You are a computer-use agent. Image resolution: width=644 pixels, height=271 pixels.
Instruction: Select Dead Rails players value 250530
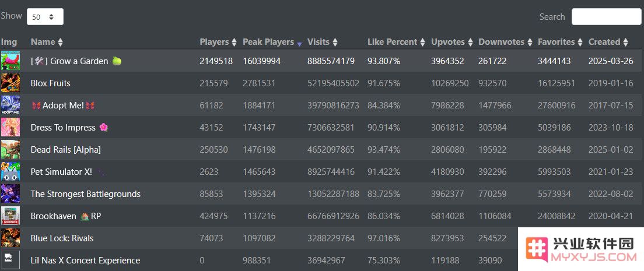(213, 150)
